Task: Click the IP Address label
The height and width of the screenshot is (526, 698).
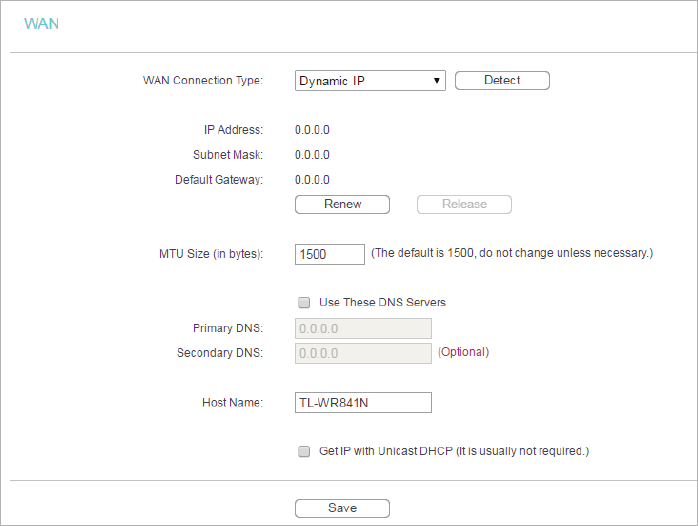Action: click(x=233, y=130)
